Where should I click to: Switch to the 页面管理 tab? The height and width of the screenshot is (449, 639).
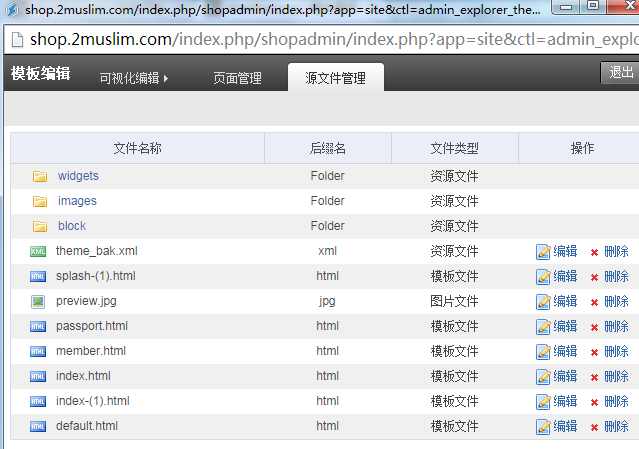[x=238, y=78]
